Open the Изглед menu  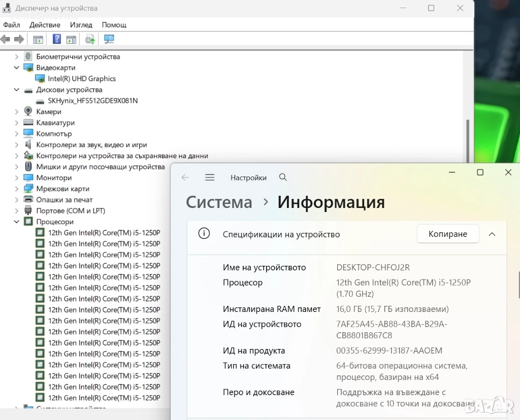[x=81, y=25]
